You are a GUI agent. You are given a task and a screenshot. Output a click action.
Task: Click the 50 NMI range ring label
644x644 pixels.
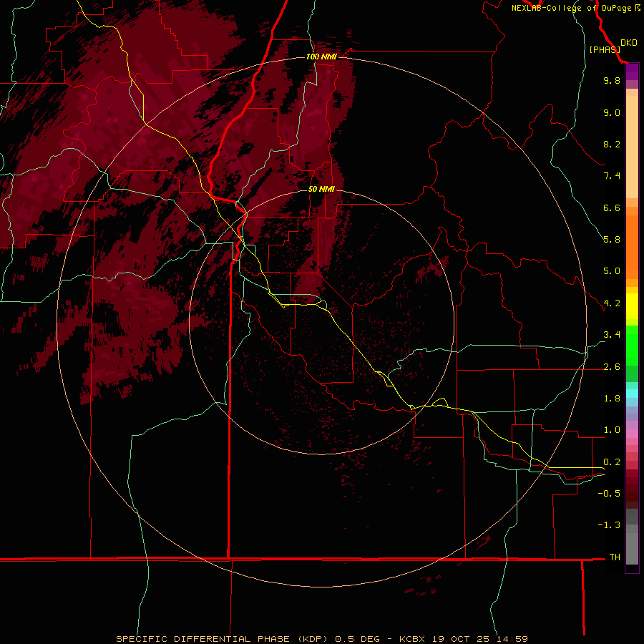click(321, 189)
